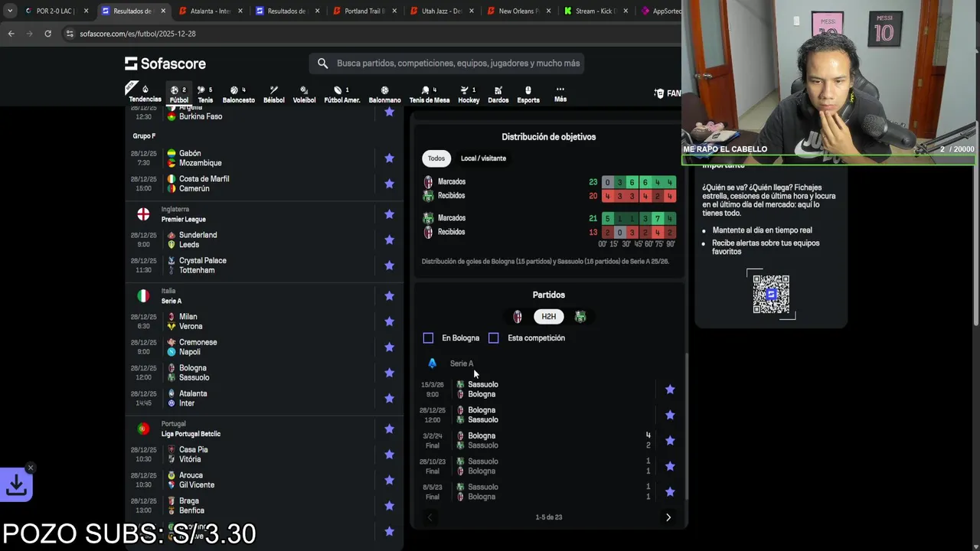Click the England flag league icon
980x551 pixels.
[x=143, y=214]
